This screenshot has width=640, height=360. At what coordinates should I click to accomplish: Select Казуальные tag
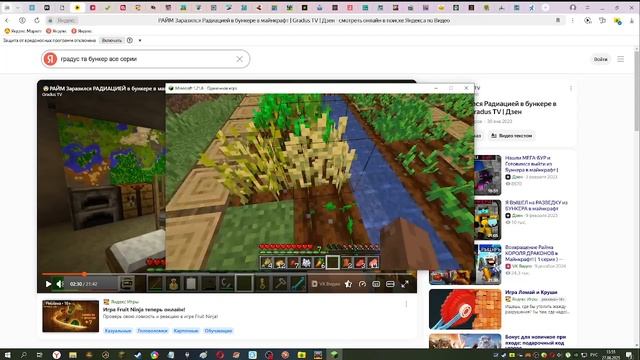[x=118, y=331]
